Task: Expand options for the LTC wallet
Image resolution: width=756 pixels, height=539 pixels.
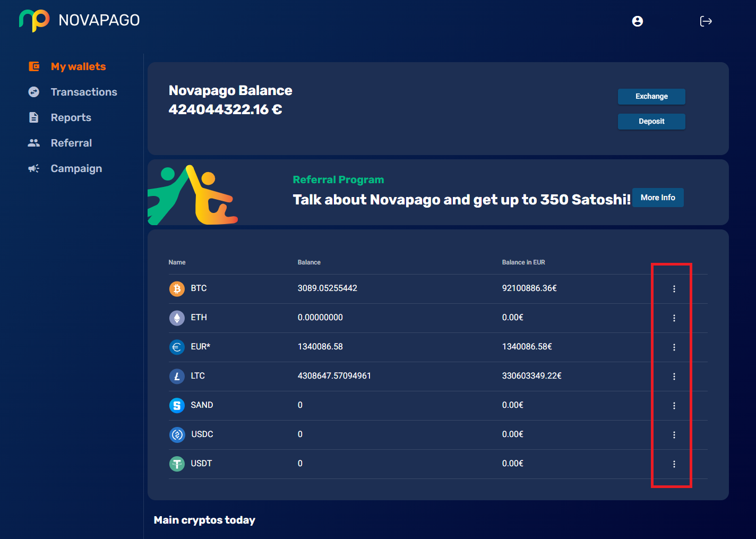Action: [674, 377]
